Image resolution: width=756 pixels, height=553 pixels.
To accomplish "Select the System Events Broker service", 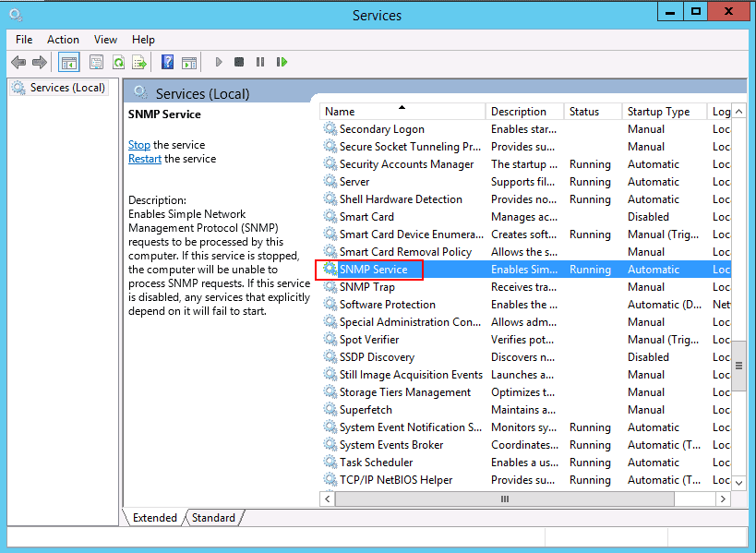I will [391, 444].
